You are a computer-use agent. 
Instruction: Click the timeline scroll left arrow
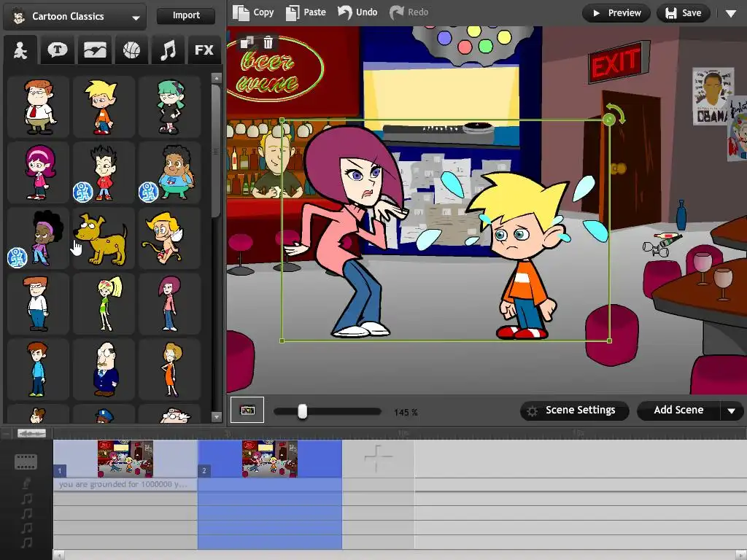[59, 555]
